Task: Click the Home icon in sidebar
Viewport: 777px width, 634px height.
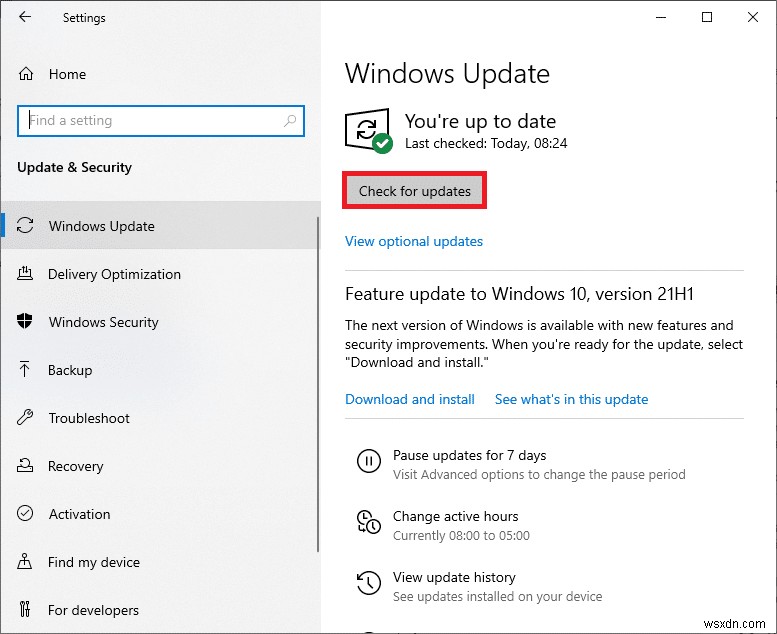Action: tap(27, 74)
